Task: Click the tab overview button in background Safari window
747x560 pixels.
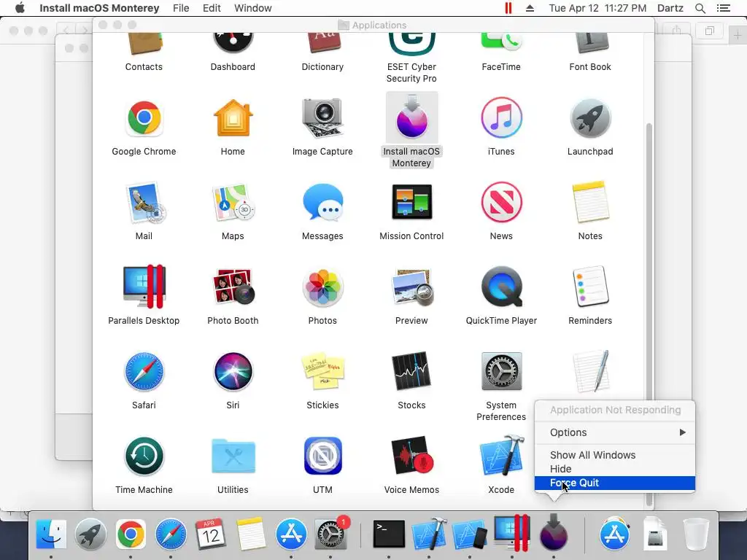Action: (709, 31)
